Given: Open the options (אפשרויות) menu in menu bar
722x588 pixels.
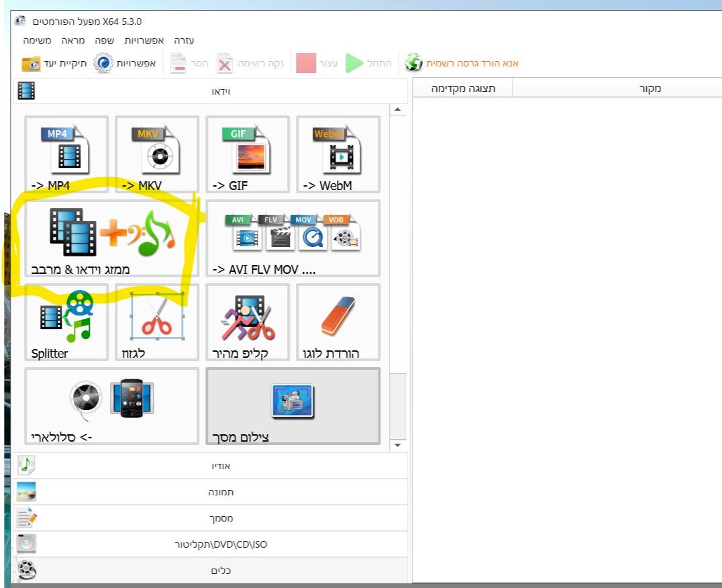Looking at the screenshot, I should pyautogui.click(x=144, y=40).
